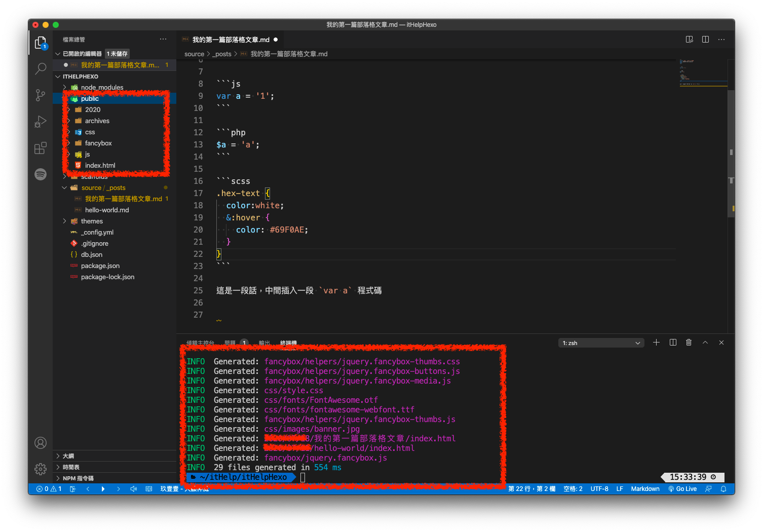
Task: Change end of line sequence LF
Action: [620, 489]
